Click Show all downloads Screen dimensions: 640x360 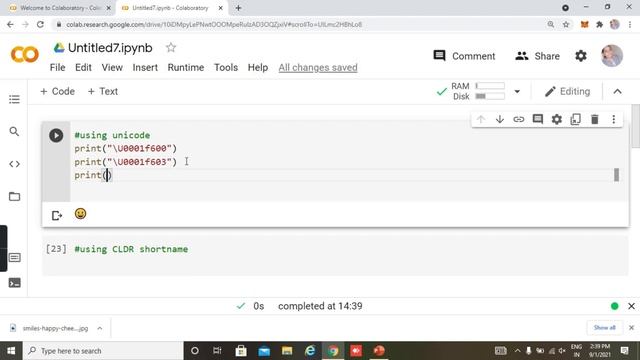[x=604, y=328]
